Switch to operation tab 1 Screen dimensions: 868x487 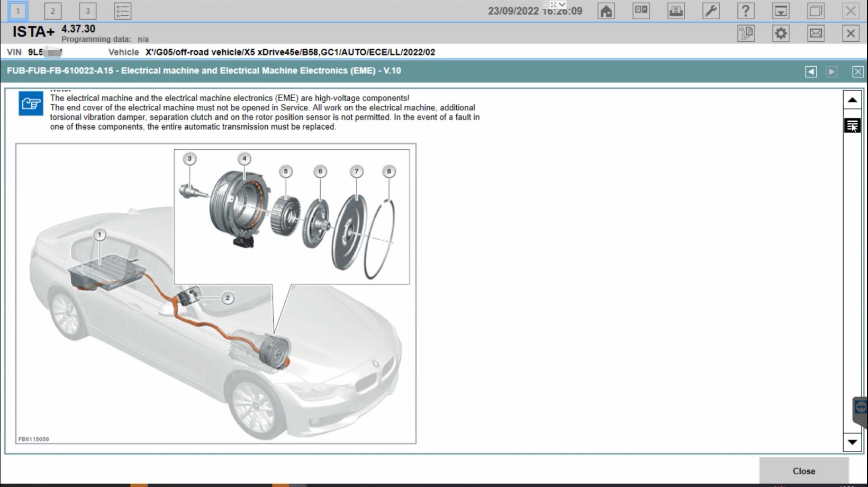tap(17, 11)
